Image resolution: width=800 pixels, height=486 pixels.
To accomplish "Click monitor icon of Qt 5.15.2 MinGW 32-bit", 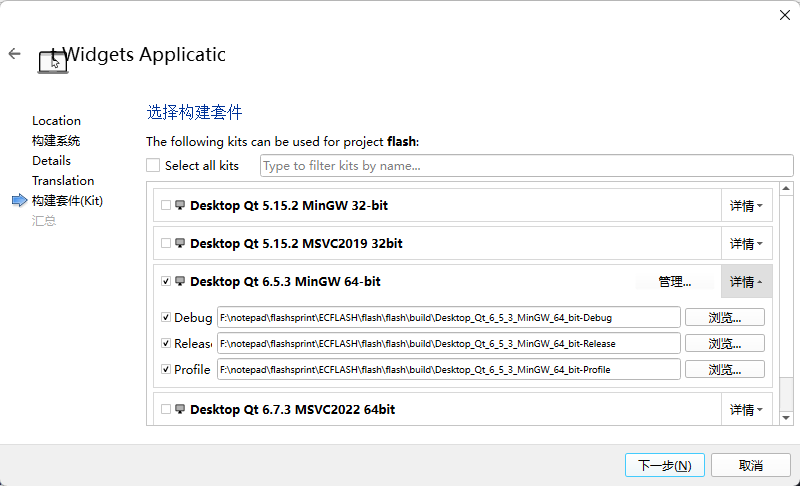I will (x=180, y=205).
